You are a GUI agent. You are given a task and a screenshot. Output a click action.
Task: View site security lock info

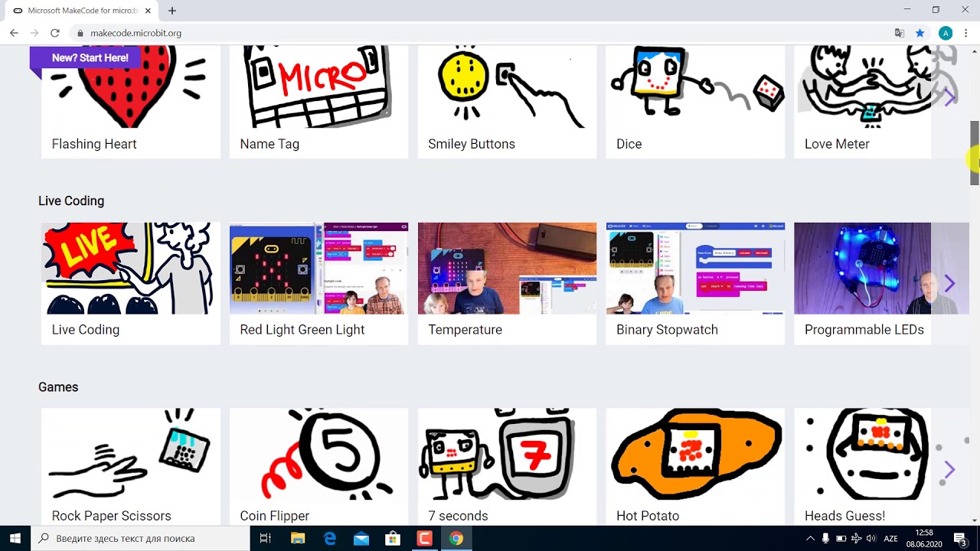pyautogui.click(x=80, y=33)
